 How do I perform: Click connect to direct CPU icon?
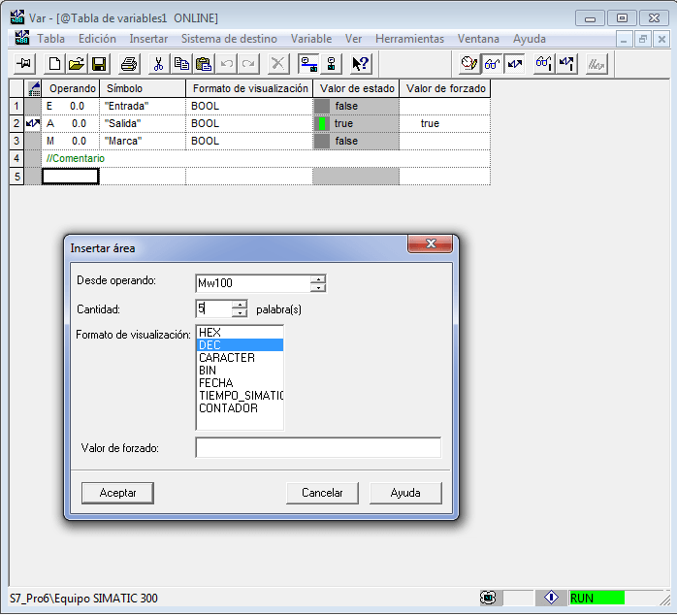(x=331, y=64)
